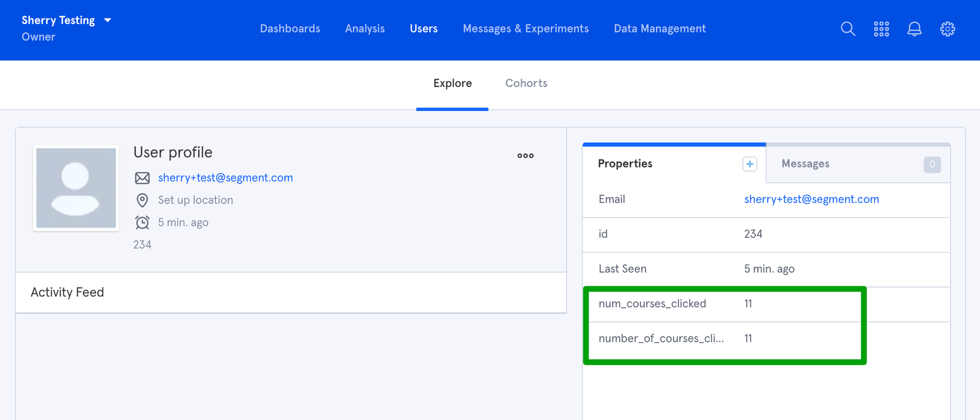
Task: Open the apps grid icon
Action: point(881,29)
